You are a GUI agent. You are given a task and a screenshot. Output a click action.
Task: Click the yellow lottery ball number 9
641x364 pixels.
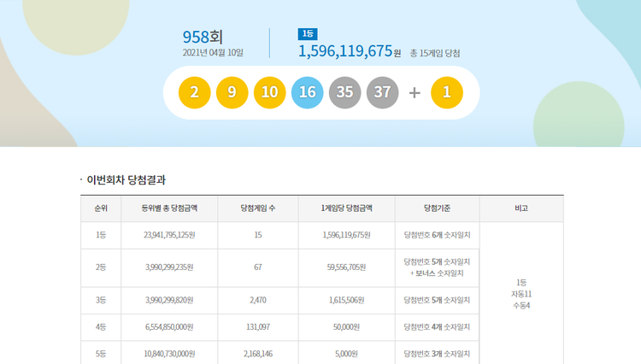[232, 93]
